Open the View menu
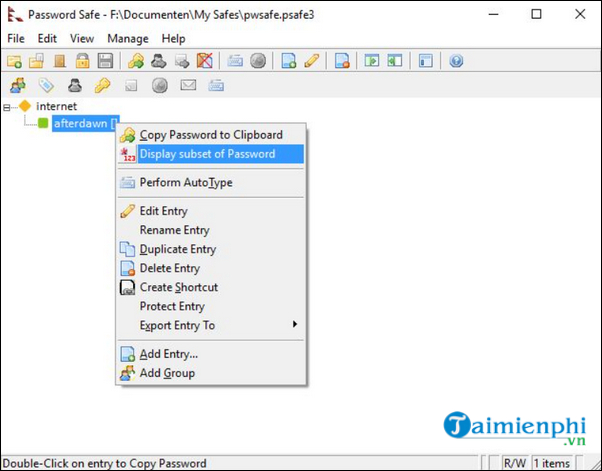 pyautogui.click(x=82, y=38)
